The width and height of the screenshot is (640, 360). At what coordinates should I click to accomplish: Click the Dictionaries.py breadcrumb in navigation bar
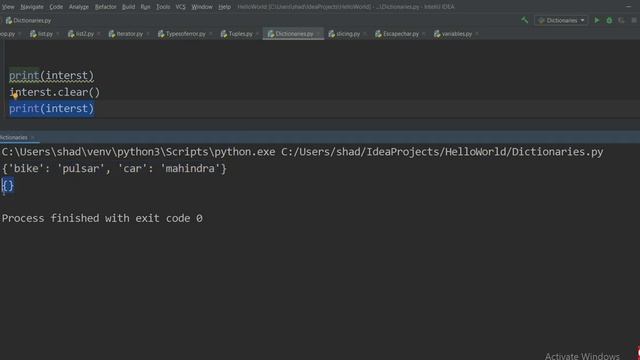[x=28, y=20]
